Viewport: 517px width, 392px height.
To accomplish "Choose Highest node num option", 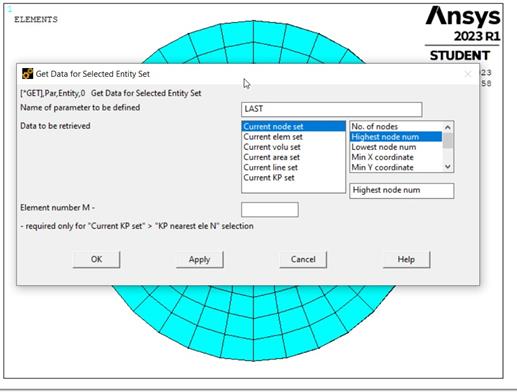I will point(396,137).
